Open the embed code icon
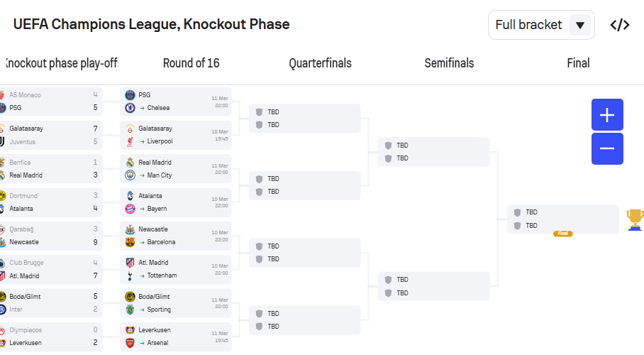Viewport: 644px width, 355px height. coord(620,25)
